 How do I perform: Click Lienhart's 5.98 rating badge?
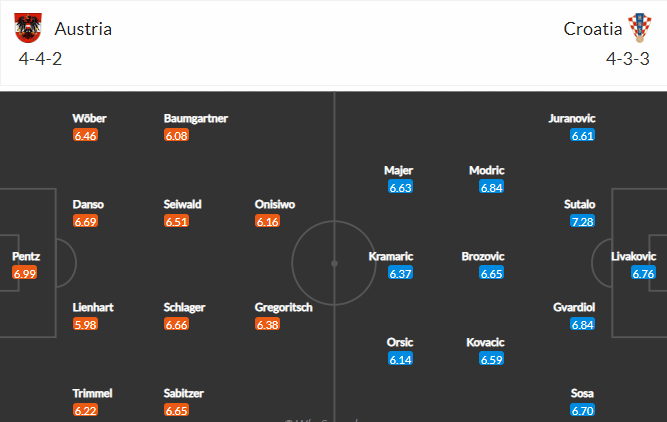[86, 325]
